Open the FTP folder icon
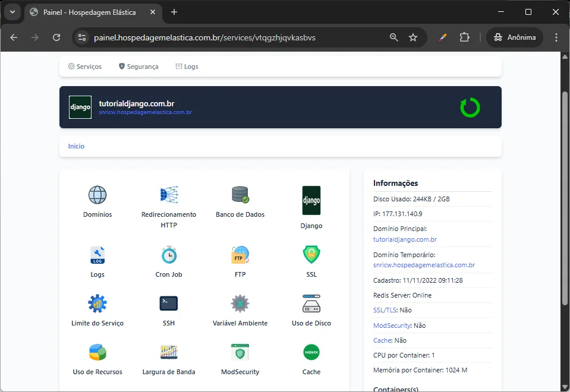 (x=240, y=255)
